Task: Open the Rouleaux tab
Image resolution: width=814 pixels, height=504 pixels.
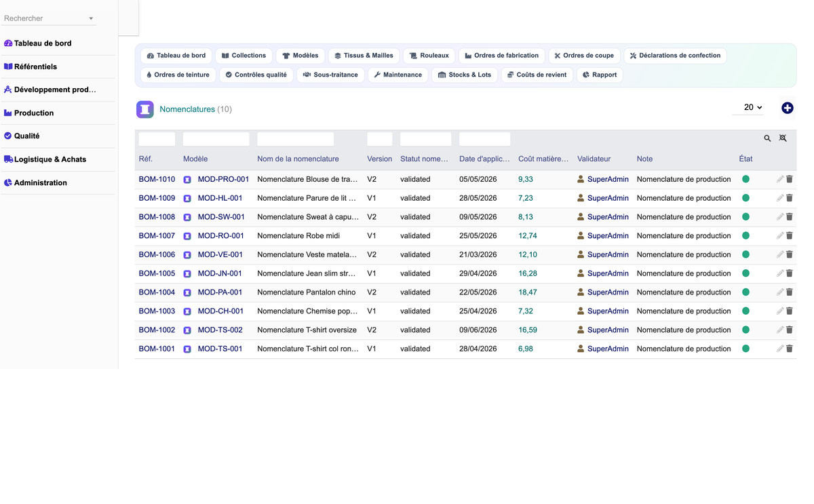Action: [x=429, y=56]
